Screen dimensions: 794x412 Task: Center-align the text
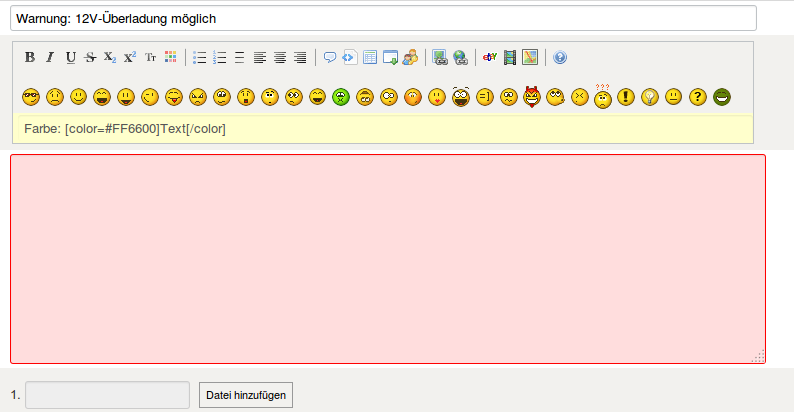[280, 58]
